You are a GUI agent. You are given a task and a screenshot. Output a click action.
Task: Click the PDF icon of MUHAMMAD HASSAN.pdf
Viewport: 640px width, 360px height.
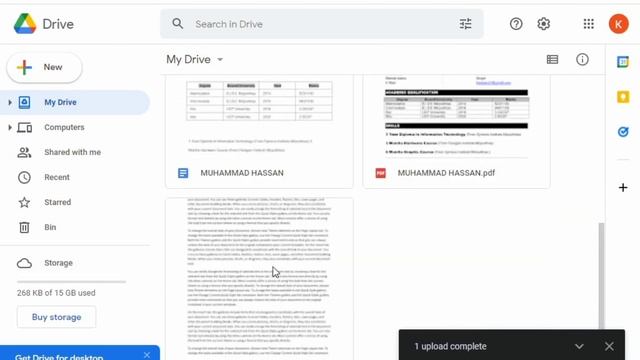point(380,173)
